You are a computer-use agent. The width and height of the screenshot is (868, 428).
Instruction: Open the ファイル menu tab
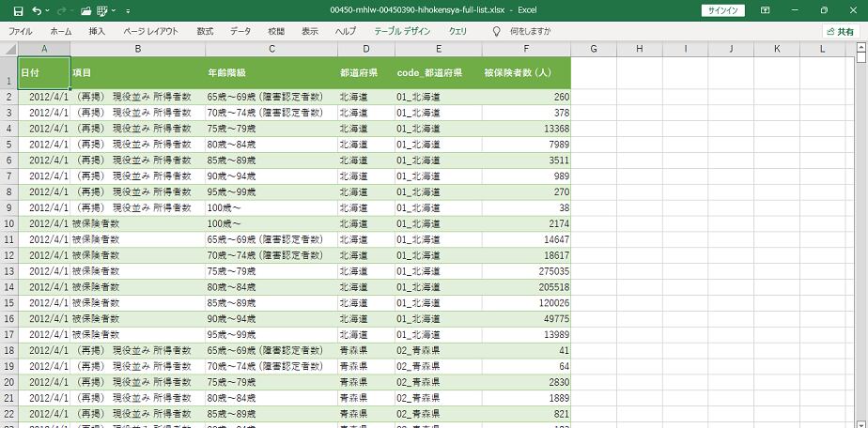(x=20, y=31)
